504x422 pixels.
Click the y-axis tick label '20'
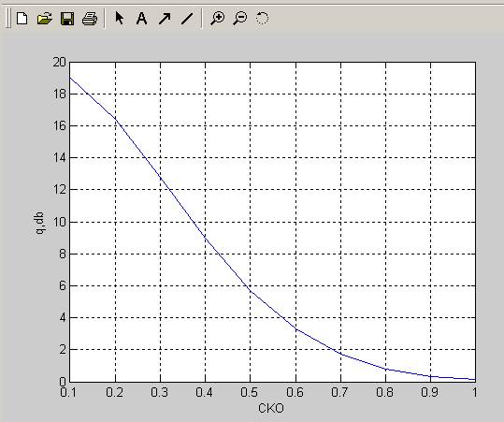click(x=59, y=62)
